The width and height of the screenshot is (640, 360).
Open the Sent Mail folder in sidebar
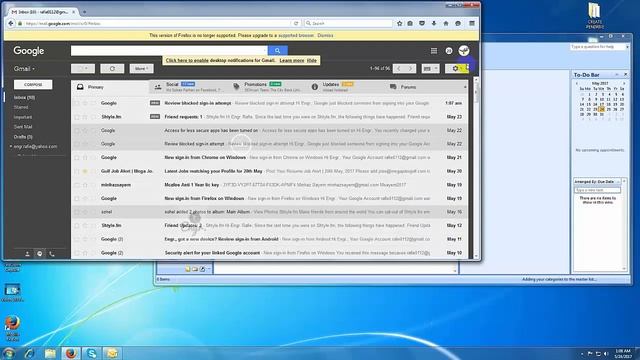tap(23, 127)
